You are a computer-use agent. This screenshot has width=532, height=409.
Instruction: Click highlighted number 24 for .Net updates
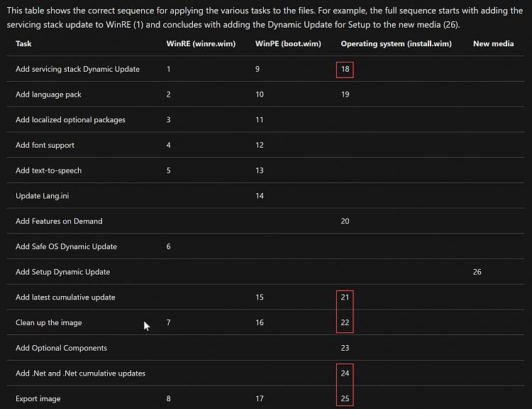pos(345,373)
